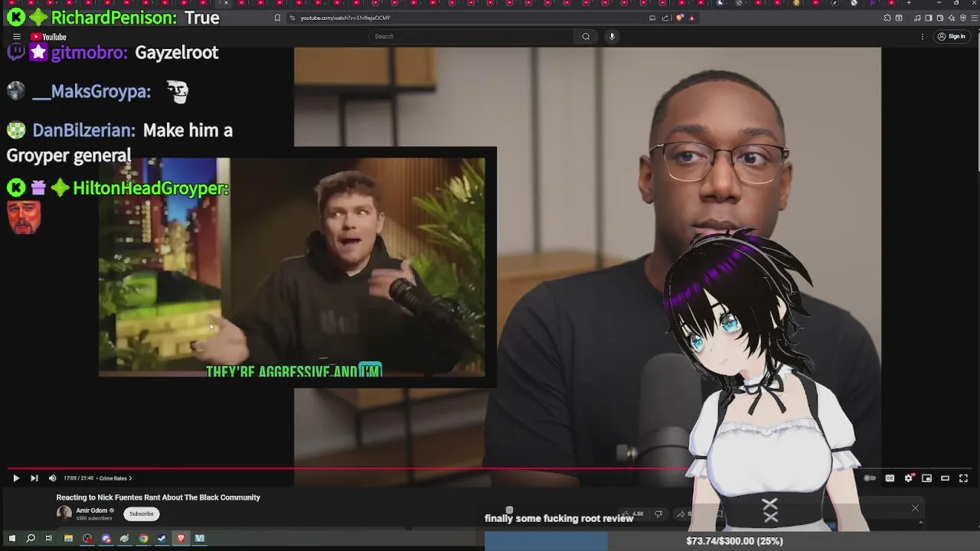Search with voice microphone
Viewport: 980px width, 551px height.
pyautogui.click(x=612, y=37)
